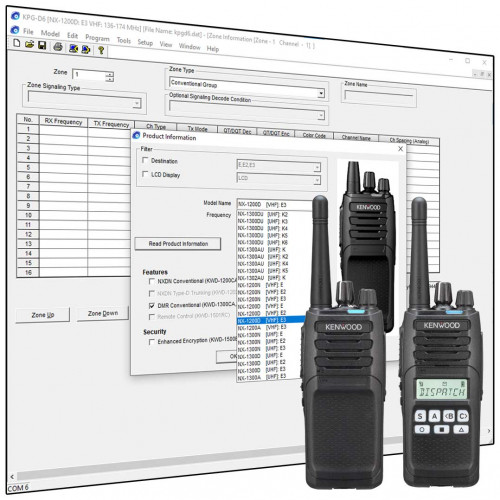Click the Channel Name column header
Screen dimensions: 500x500
(356, 137)
